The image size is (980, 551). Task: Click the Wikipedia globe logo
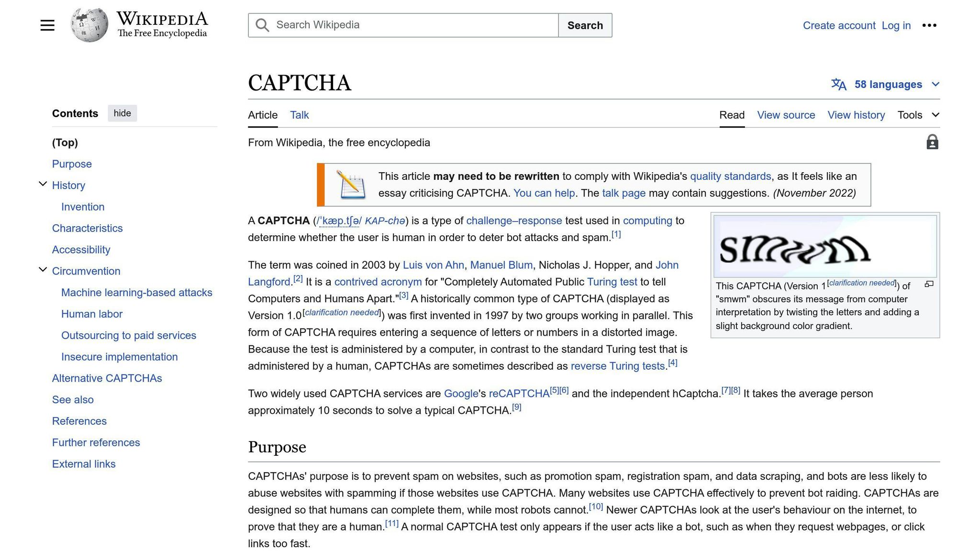[x=89, y=25]
